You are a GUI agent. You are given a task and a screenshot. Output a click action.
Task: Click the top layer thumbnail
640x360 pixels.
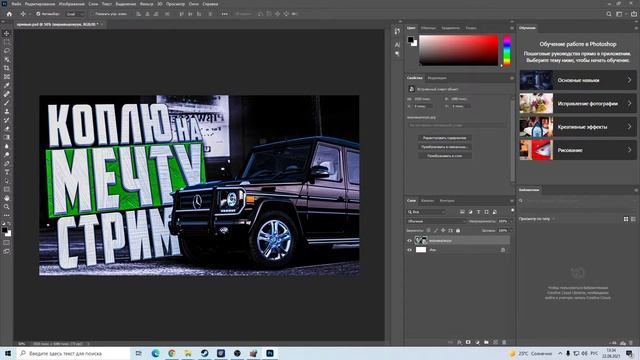420,241
